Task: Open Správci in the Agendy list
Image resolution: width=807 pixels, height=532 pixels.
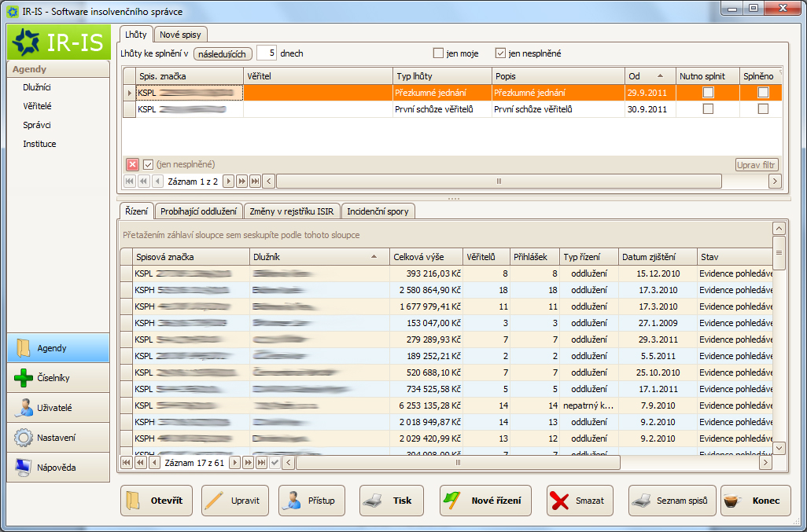Action: (37, 125)
